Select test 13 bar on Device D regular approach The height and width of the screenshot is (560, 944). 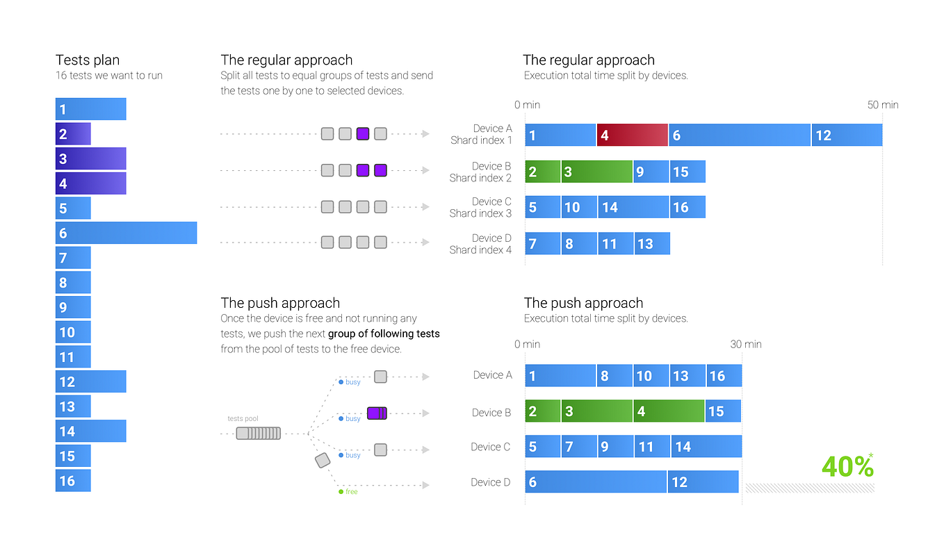click(652, 243)
